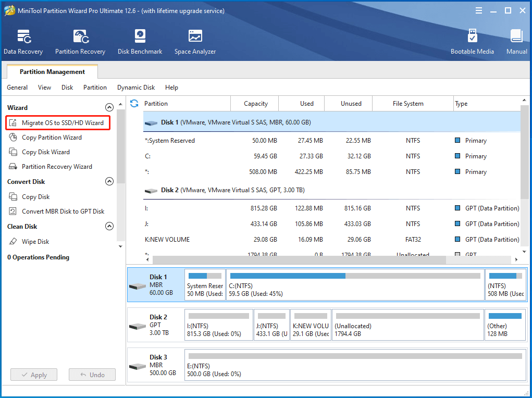
Task: Open Disk Benchmark
Action: coord(140,41)
